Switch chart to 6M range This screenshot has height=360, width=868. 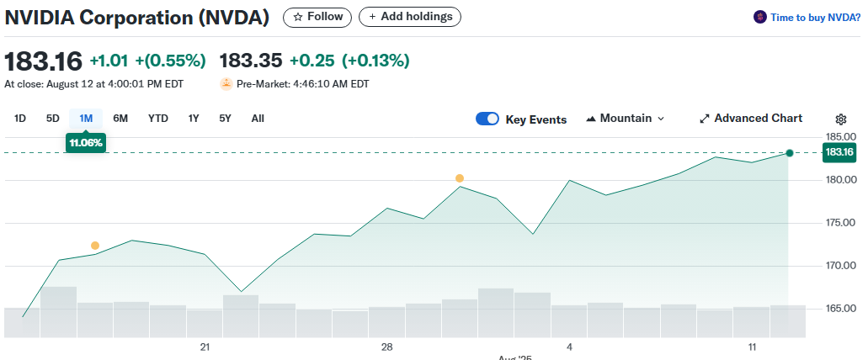tap(120, 119)
